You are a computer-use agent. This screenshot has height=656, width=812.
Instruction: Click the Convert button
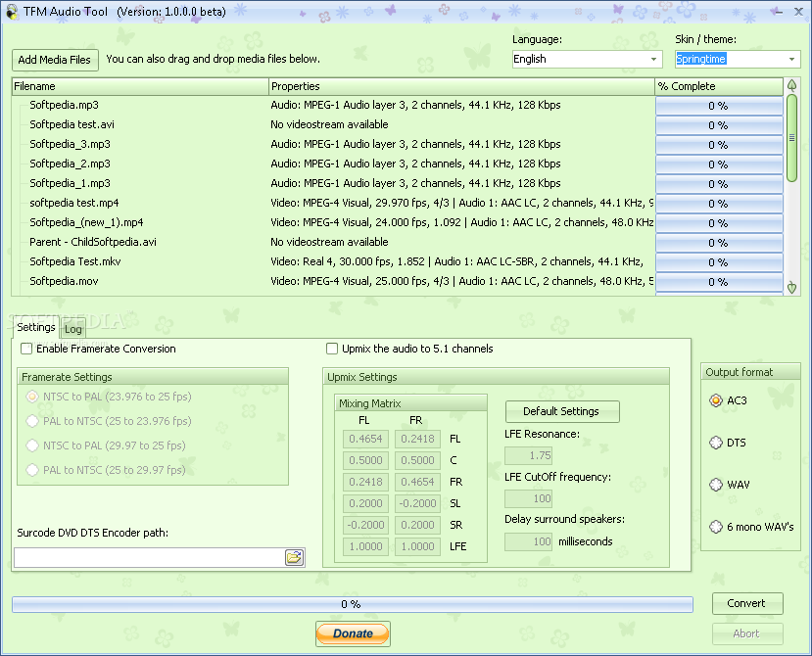(746, 604)
